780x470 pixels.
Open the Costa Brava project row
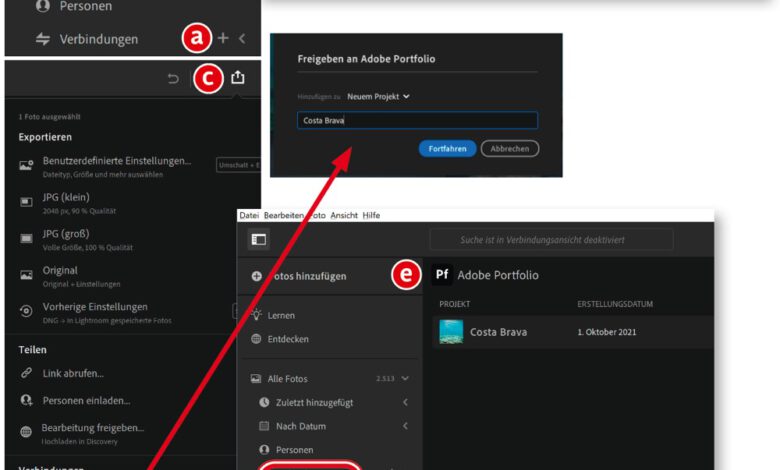[x=573, y=332]
